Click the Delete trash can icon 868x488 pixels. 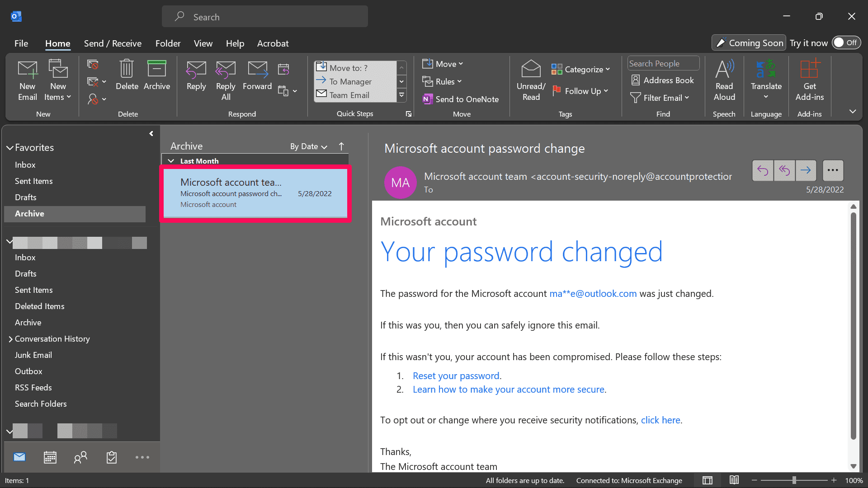(127, 69)
